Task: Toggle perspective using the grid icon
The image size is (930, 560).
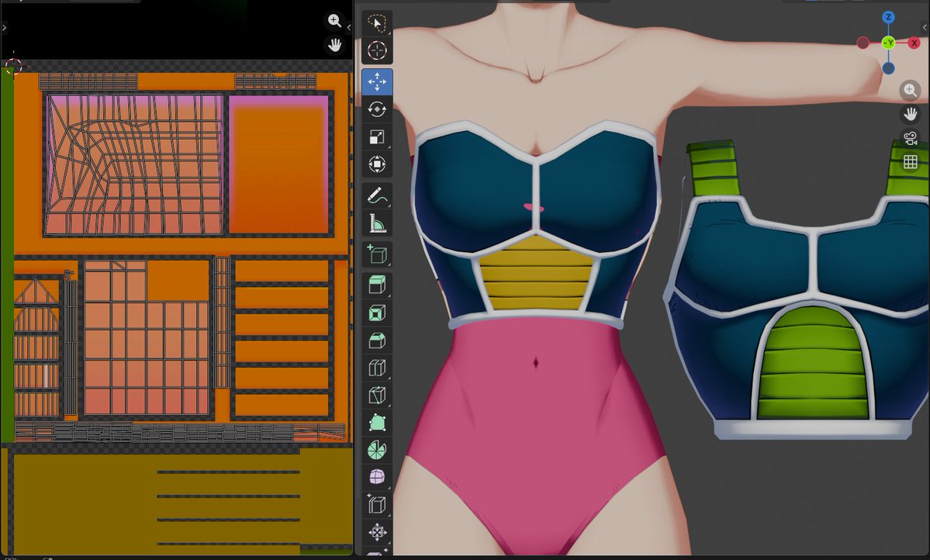Action: coord(909,161)
